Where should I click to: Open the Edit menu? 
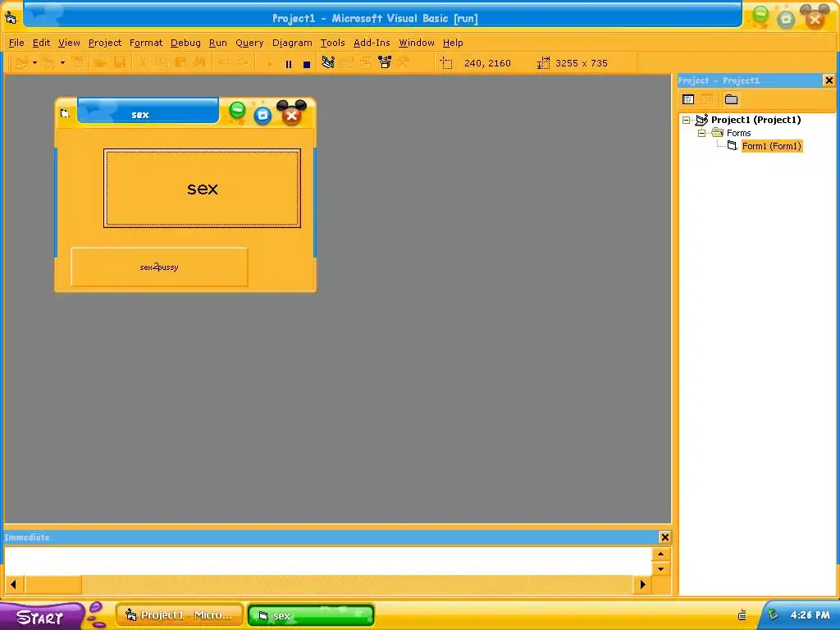[41, 43]
